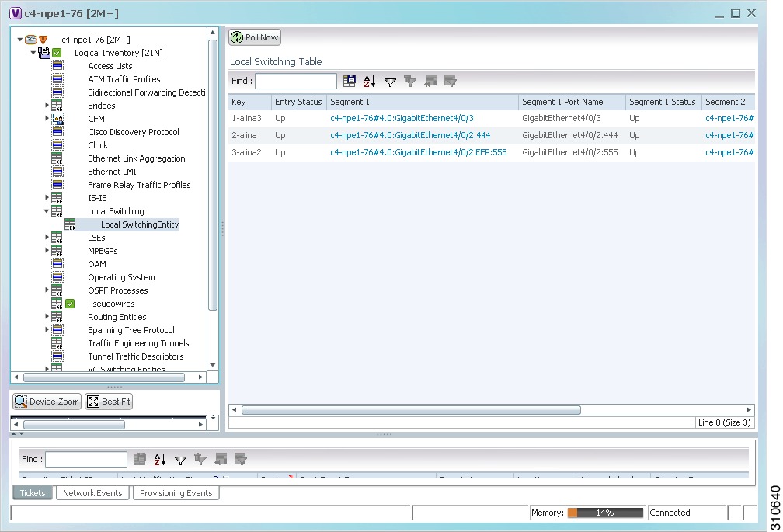This screenshot has width=783, height=532.
Task: Click the show selected rows icon in tickets pane
Action: [x=240, y=459]
